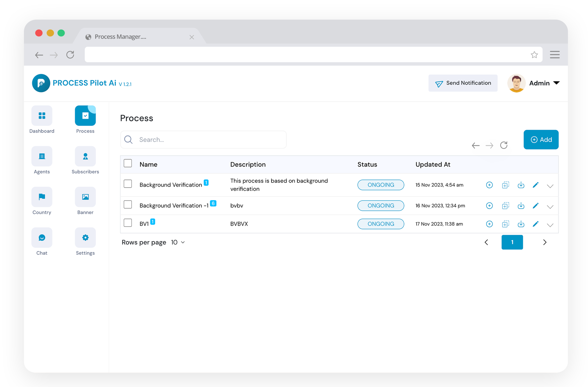
Task: Click the Send Notification button
Action: pos(463,83)
